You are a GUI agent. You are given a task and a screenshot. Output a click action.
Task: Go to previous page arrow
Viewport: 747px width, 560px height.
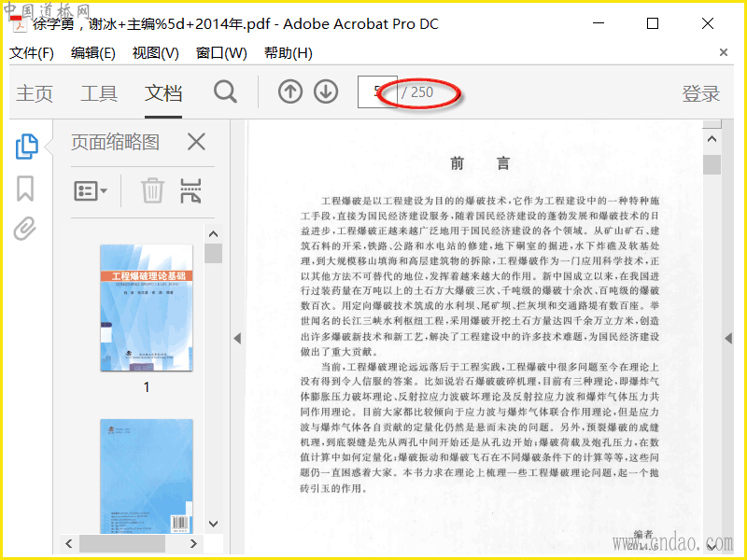pyautogui.click(x=290, y=91)
